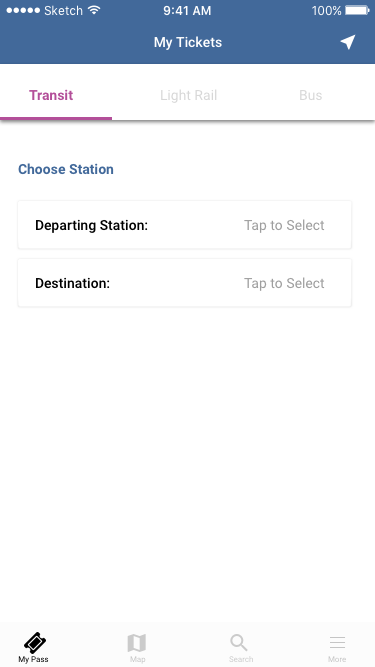This screenshot has width=375, height=667.
Task: Tap the Search magnifier icon
Action: coord(239,642)
